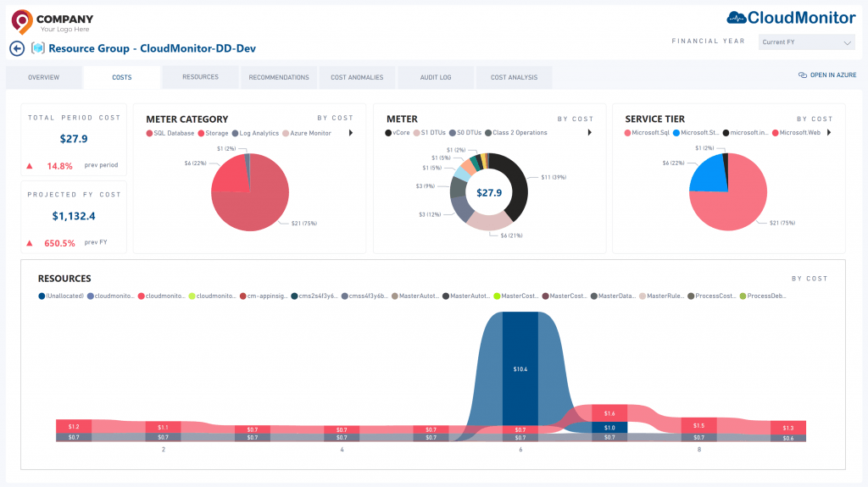Click the $0.6 gray ribbon segment
The height and width of the screenshot is (487, 868).
(x=788, y=439)
